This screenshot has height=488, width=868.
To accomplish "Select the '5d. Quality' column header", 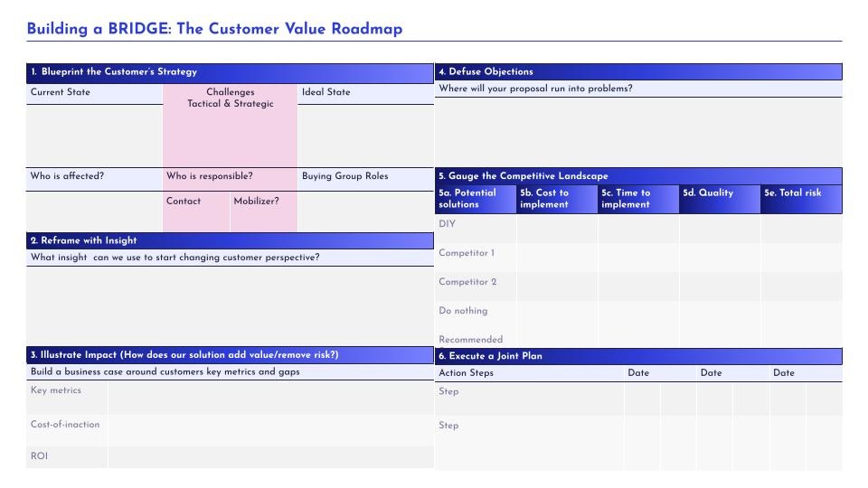I will coord(720,199).
